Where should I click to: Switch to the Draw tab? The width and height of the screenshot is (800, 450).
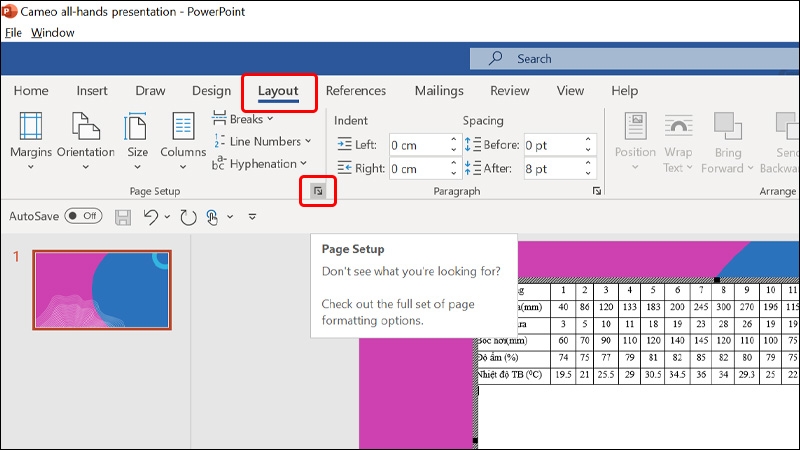150,91
